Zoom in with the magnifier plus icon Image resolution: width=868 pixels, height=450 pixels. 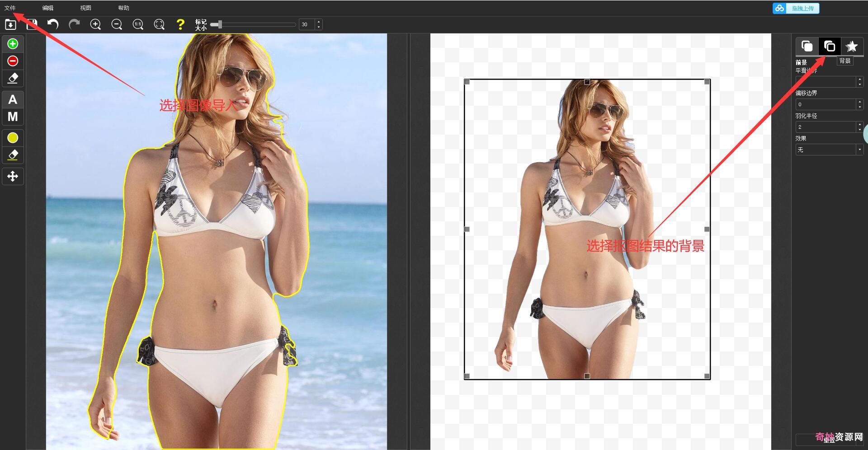point(95,24)
